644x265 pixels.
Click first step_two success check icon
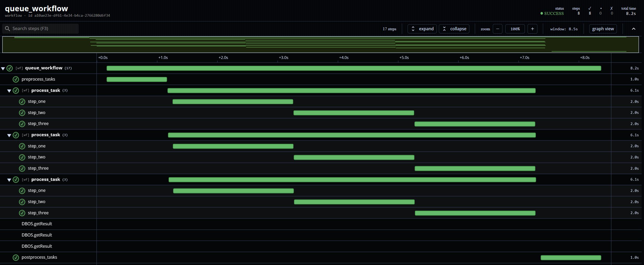[x=22, y=113]
